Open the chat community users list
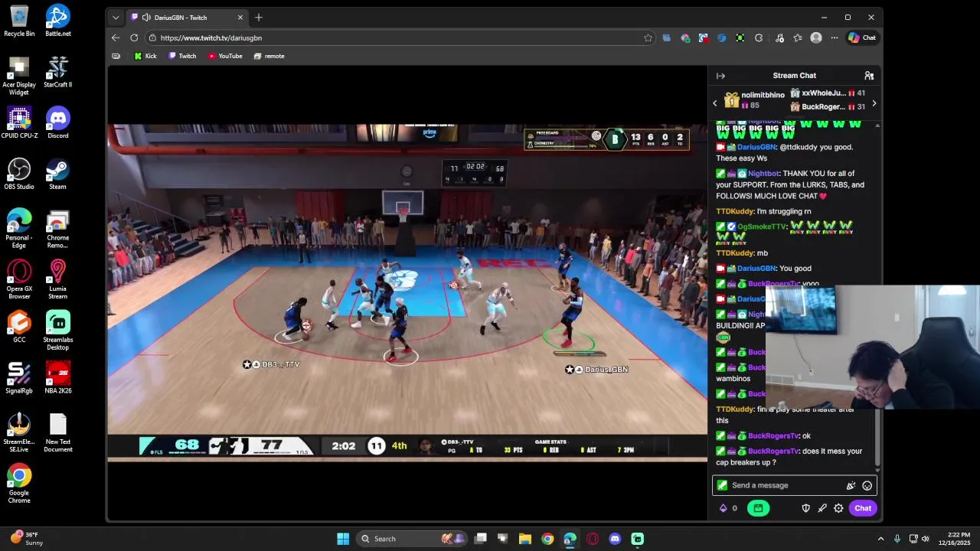 (x=869, y=76)
